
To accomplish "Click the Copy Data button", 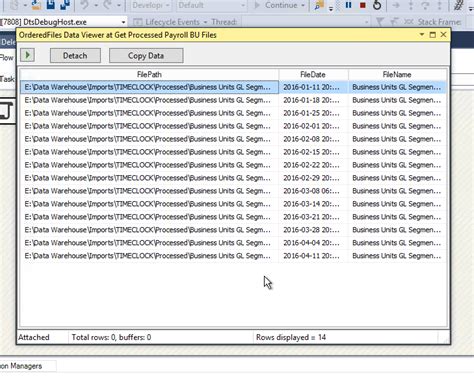I will (146, 56).
